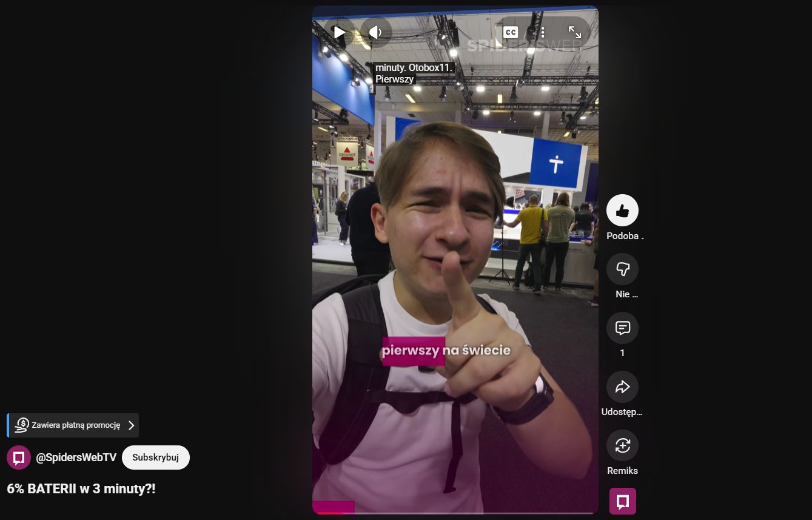
Task: Start a remix with the Remiks icon
Action: pos(622,445)
